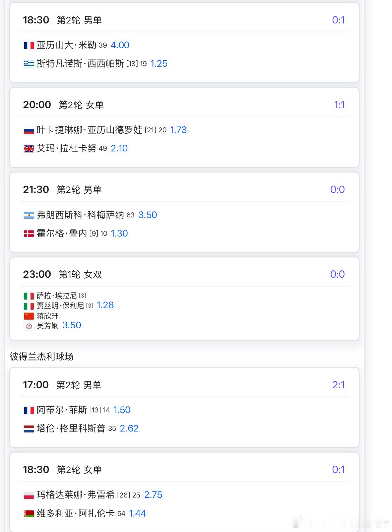Click the Dutch flag beside 塔伦·格里科斯普
Viewport: 392px width, 532px height.
[x=29, y=428]
